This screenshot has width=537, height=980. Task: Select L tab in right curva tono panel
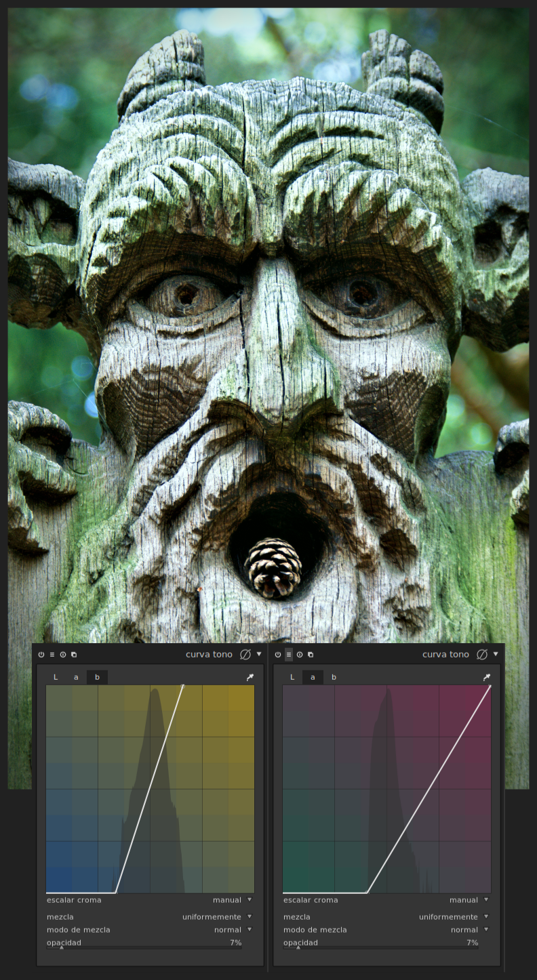[292, 677]
